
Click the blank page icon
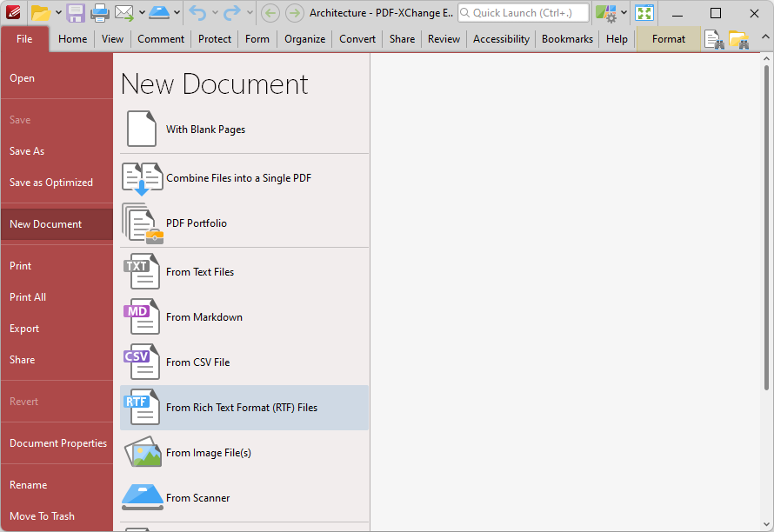pos(142,129)
